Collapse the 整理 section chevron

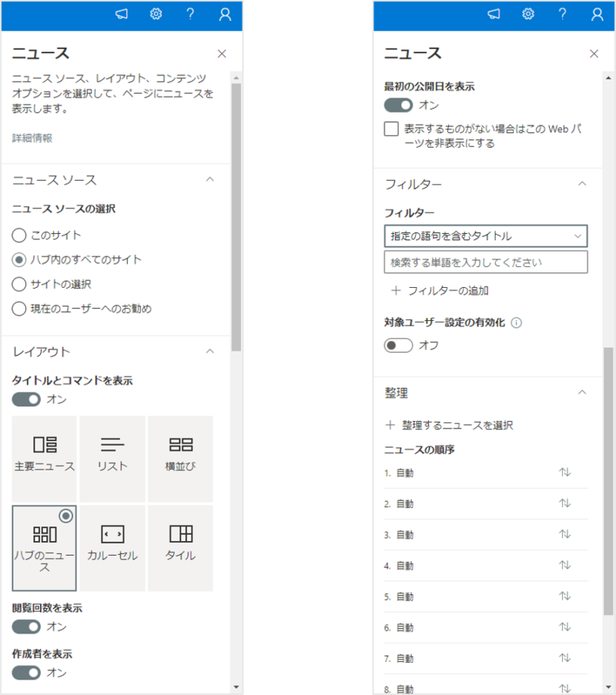pyautogui.click(x=582, y=393)
